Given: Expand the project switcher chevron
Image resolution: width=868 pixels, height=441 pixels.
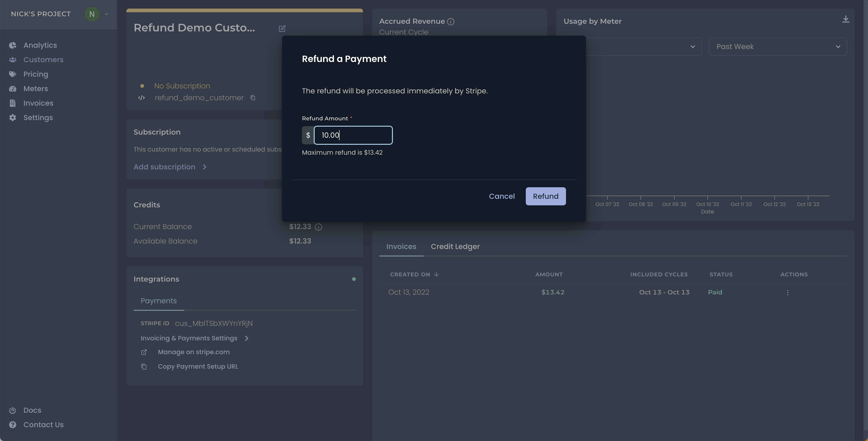Looking at the screenshot, I should tap(106, 14).
